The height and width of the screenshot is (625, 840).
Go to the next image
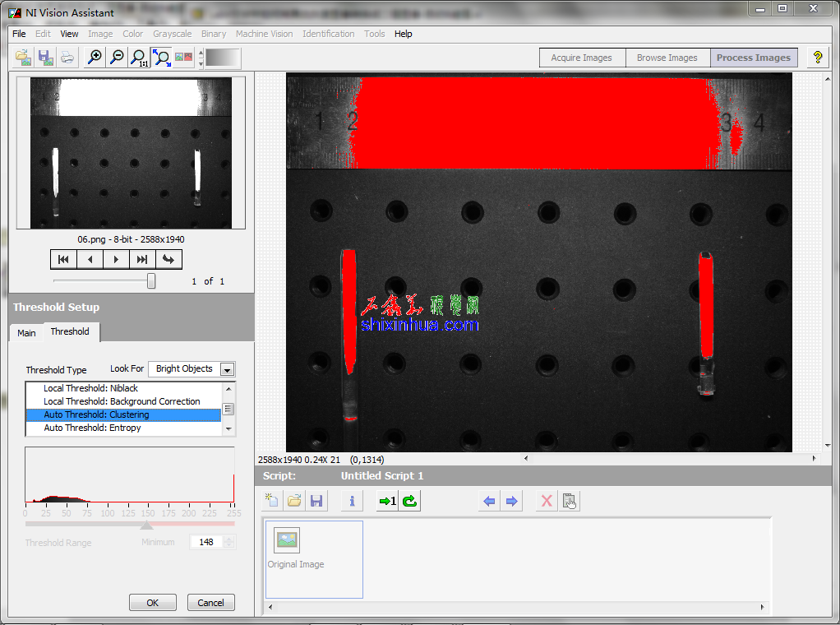tap(116, 260)
